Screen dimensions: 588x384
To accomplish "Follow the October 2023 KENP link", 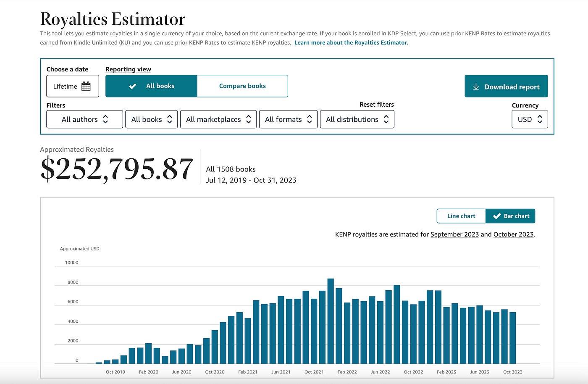I will tap(513, 234).
